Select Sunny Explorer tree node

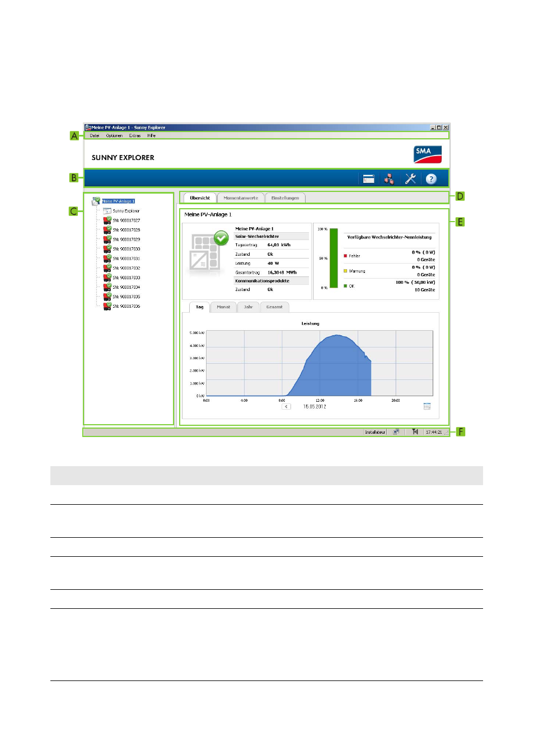[126, 211]
